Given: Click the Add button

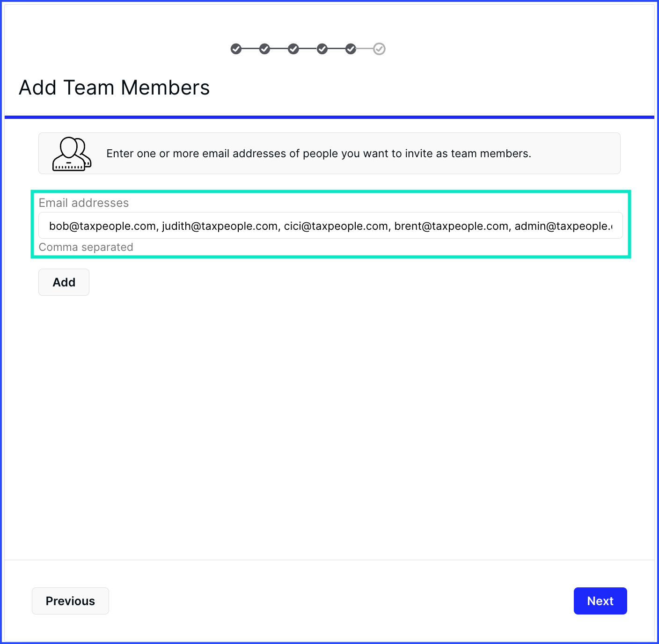Looking at the screenshot, I should point(64,282).
